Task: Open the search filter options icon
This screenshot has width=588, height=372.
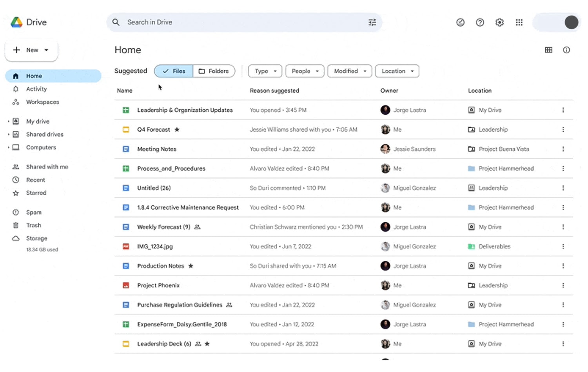Action: (x=372, y=22)
